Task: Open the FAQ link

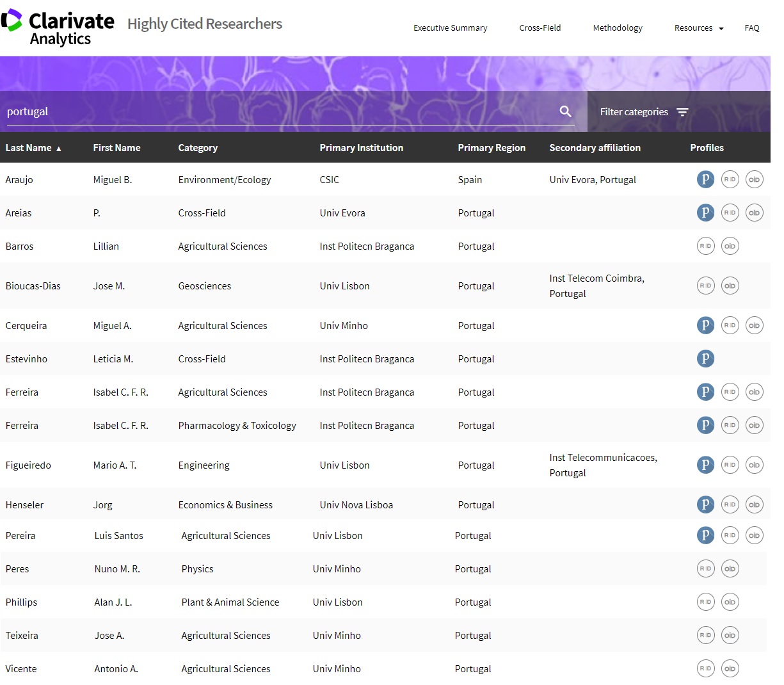Action: [x=751, y=28]
